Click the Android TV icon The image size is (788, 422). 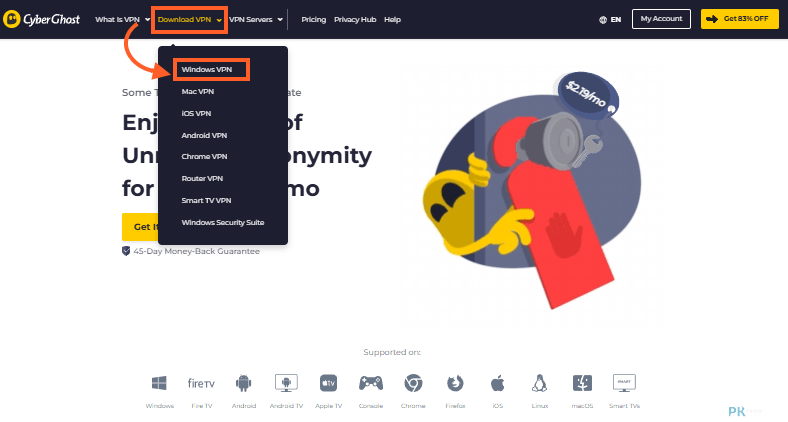coord(286,383)
